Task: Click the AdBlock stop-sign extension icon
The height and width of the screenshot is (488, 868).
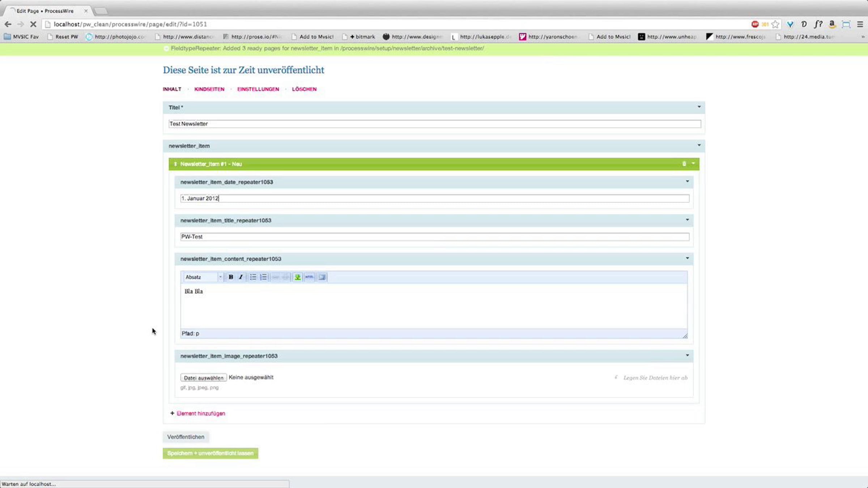Action: pyautogui.click(x=755, y=24)
